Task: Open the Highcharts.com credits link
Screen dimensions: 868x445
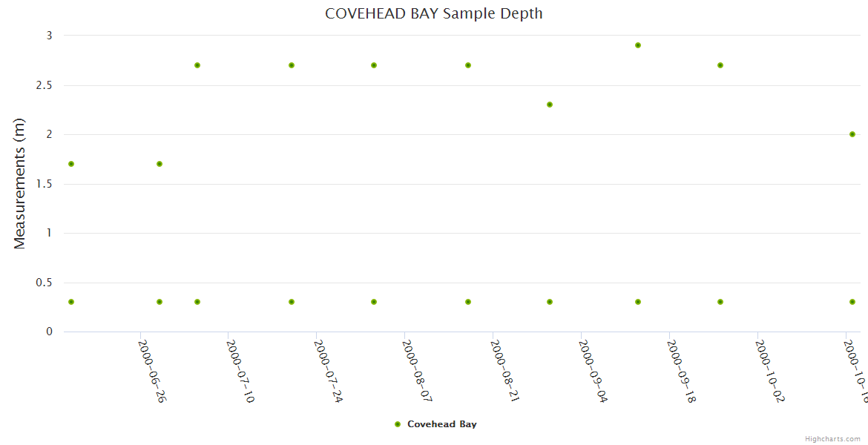Action: 832,439
